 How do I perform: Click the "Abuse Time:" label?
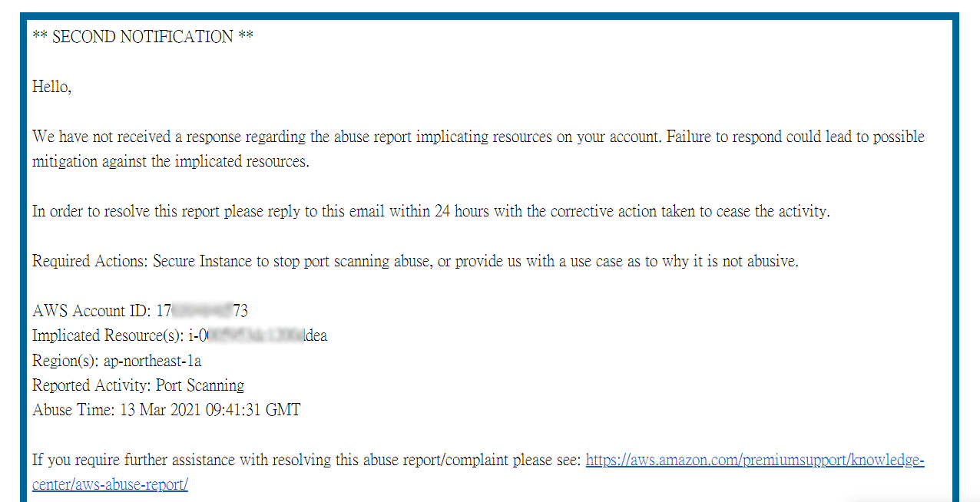(74, 410)
